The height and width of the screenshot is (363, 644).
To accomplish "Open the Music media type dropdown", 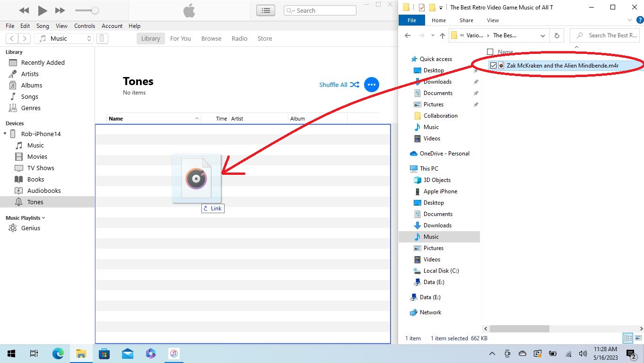I will tap(65, 39).
